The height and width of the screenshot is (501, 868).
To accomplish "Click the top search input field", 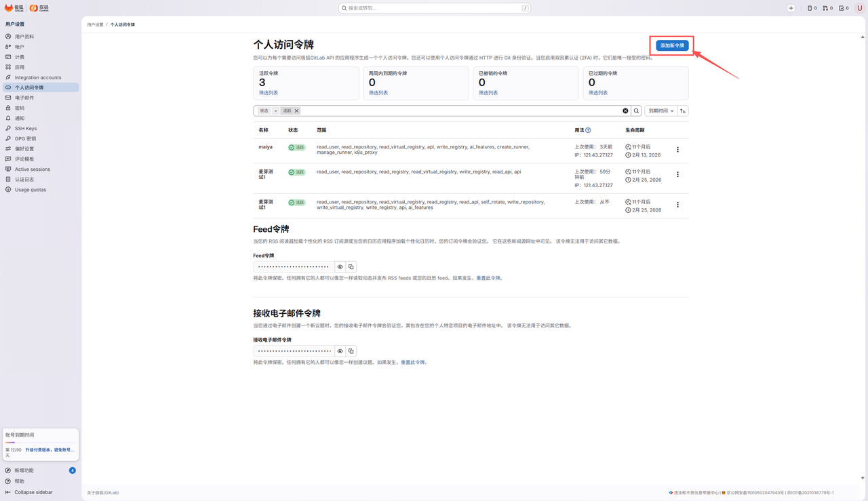I will (435, 8).
